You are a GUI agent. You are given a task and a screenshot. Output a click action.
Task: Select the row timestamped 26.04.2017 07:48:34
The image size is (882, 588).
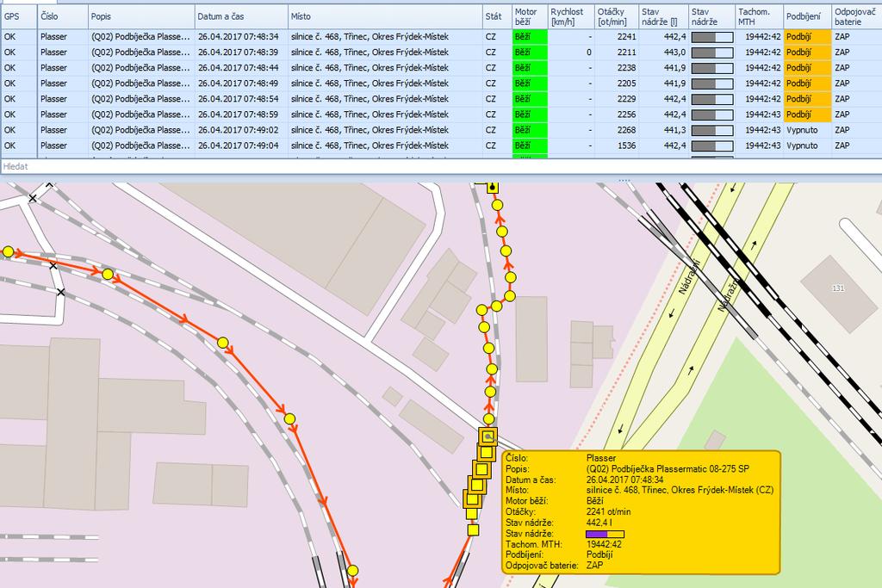441,36
